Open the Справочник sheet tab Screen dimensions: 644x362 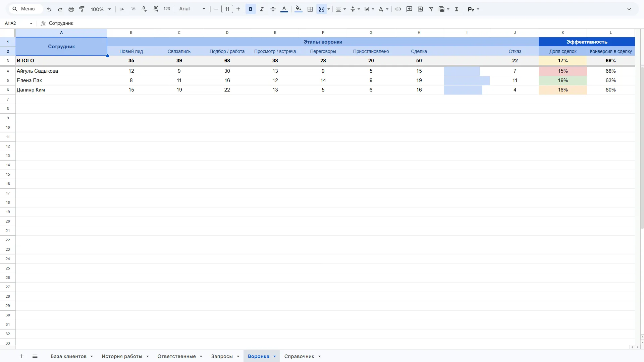299,356
